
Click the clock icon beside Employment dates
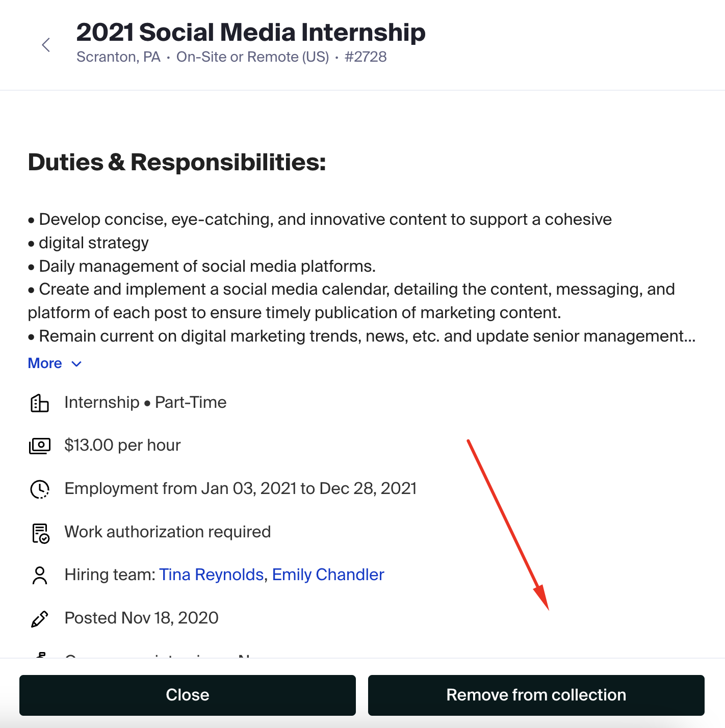point(40,489)
